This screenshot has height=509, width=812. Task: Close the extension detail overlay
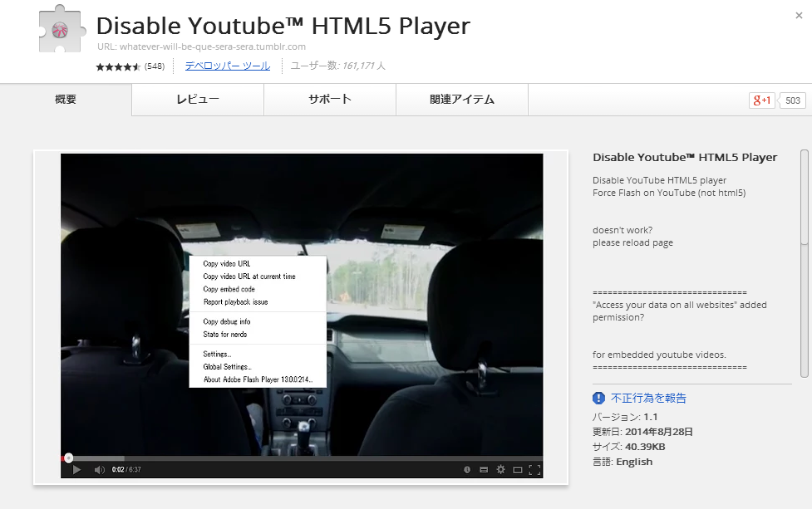(x=799, y=16)
